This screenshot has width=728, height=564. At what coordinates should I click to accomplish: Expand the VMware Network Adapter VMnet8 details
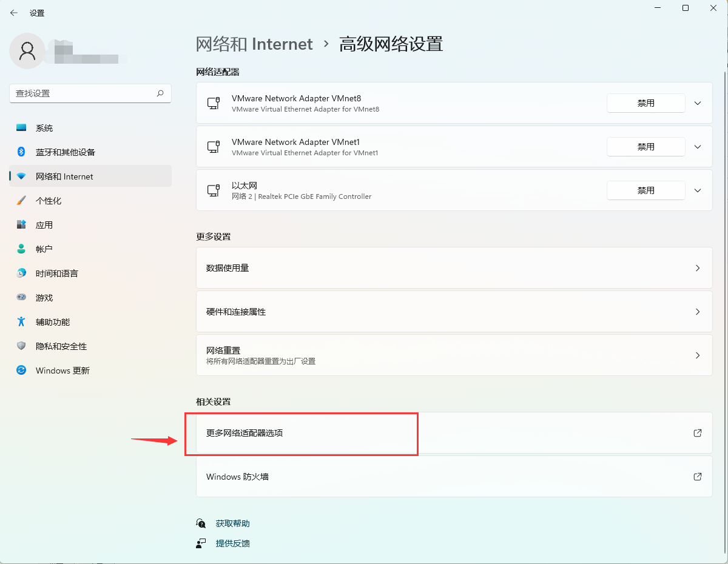[x=698, y=103]
